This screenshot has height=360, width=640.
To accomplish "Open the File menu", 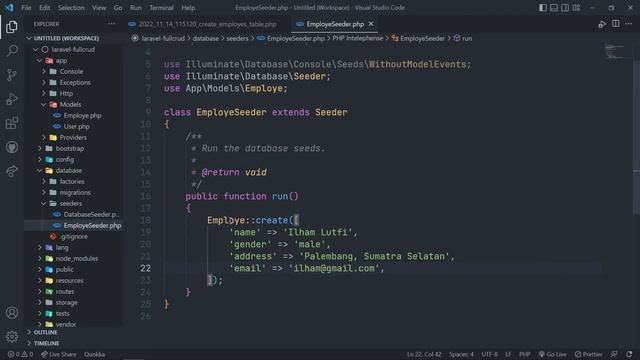I will [26, 8].
